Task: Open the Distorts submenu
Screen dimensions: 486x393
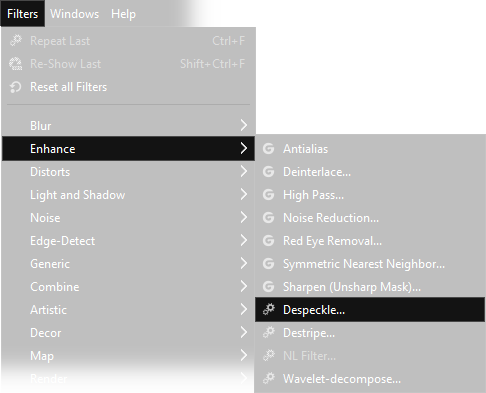Action: click(x=128, y=172)
